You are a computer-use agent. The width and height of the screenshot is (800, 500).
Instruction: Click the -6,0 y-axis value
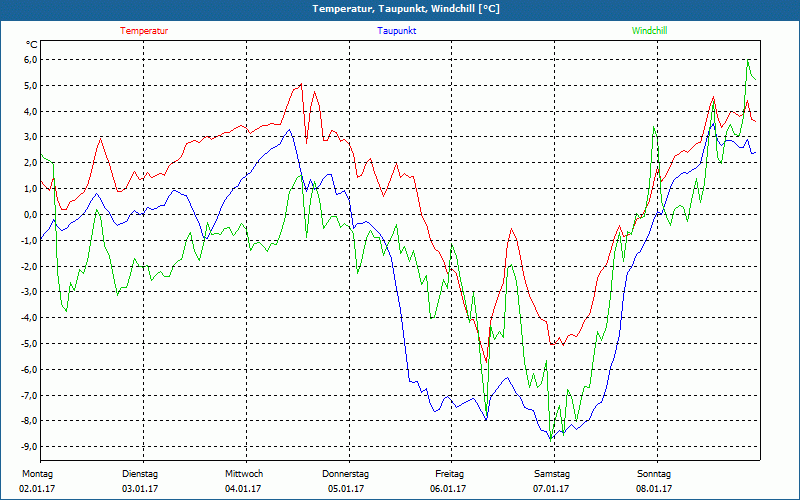(30, 369)
